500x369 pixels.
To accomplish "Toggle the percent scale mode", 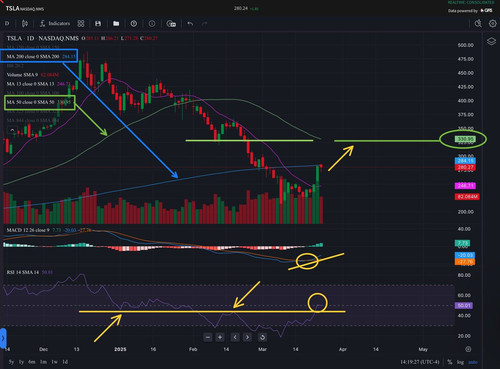I will (x=450, y=362).
